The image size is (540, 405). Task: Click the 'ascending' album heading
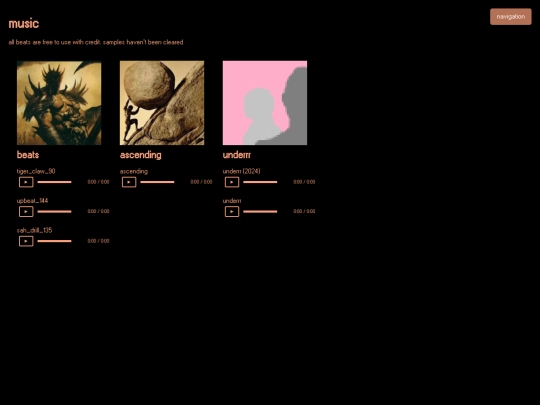[141, 155]
